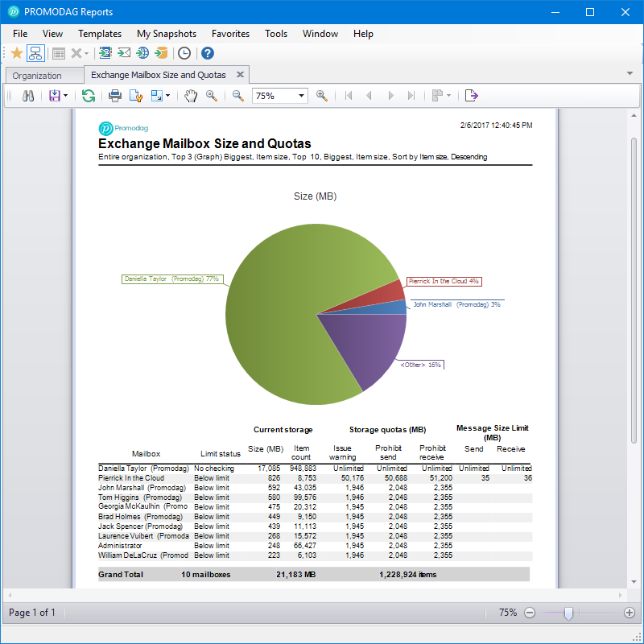644x644 pixels.
Task: Click the blue help question mark icon
Action: (x=208, y=53)
